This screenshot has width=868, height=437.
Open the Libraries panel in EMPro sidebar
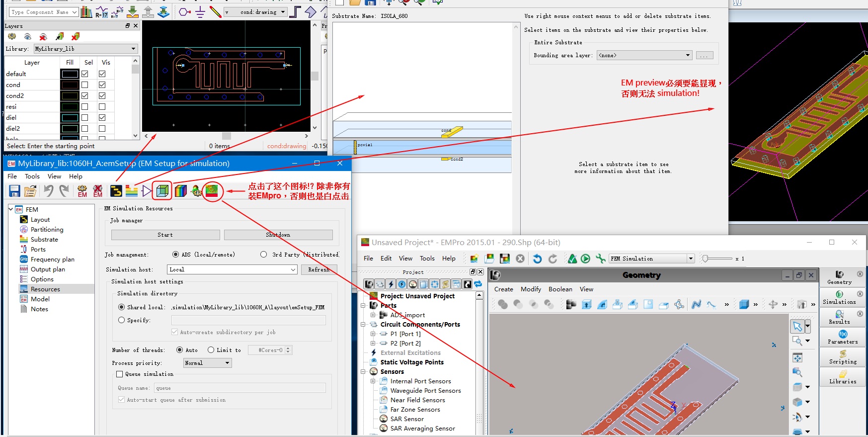(x=843, y=377)
